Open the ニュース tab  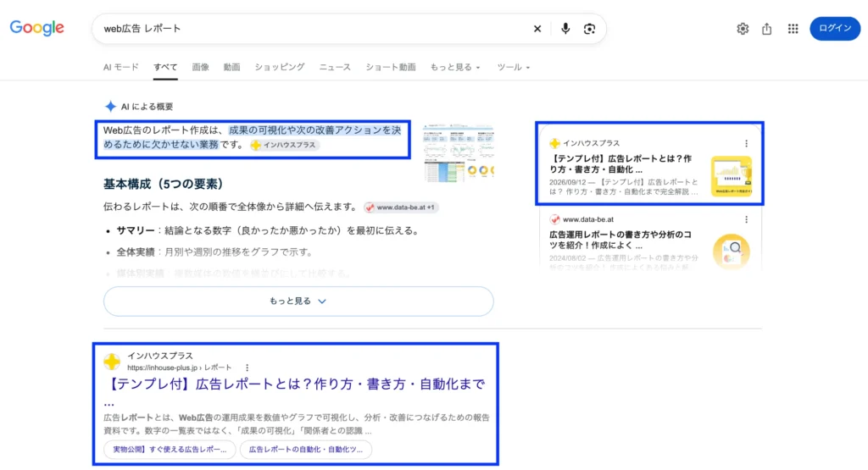(335, 67)
